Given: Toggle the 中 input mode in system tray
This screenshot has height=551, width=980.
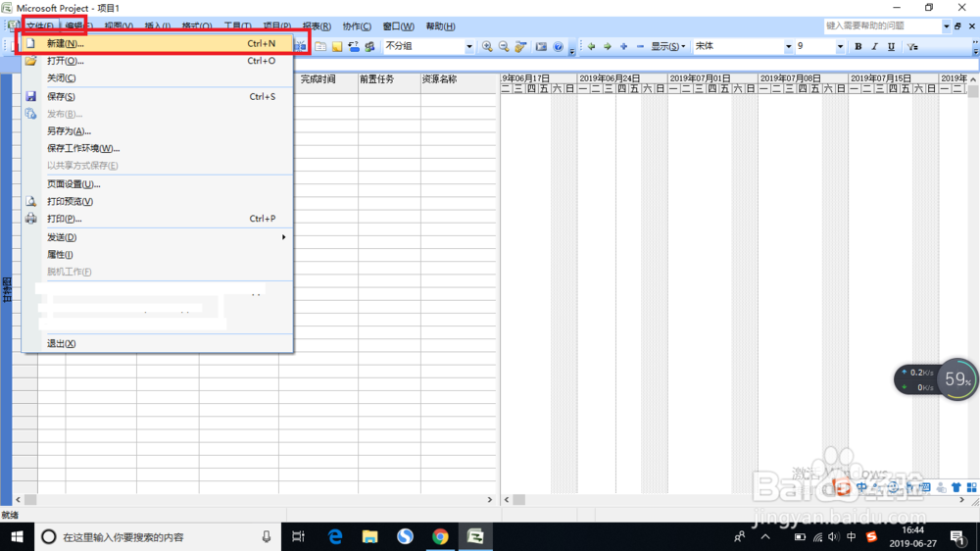Looking at the screenshot, I should click(x=852, y=536).
